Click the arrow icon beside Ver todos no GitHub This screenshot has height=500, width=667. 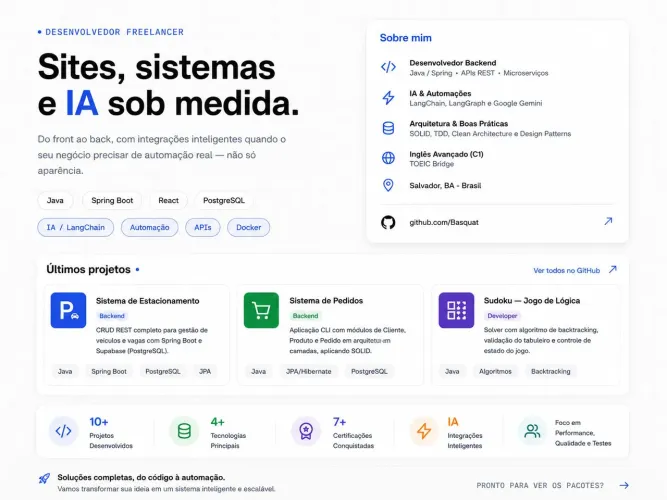coord(613,269)
